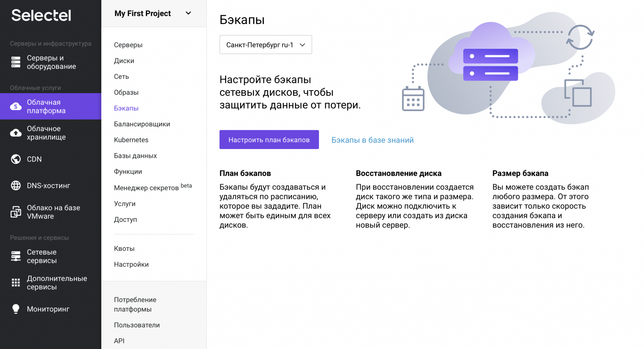Open the Санкт-Петербург ru-1 location dropdown

[265, 45]
